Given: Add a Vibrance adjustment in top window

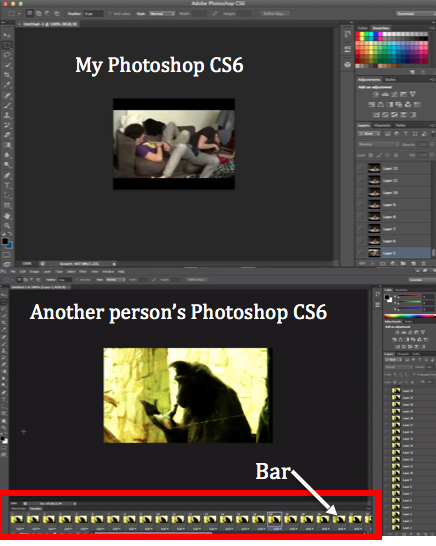Looking at the screenshot, I should pyautogui.click(x=413, y=94).
